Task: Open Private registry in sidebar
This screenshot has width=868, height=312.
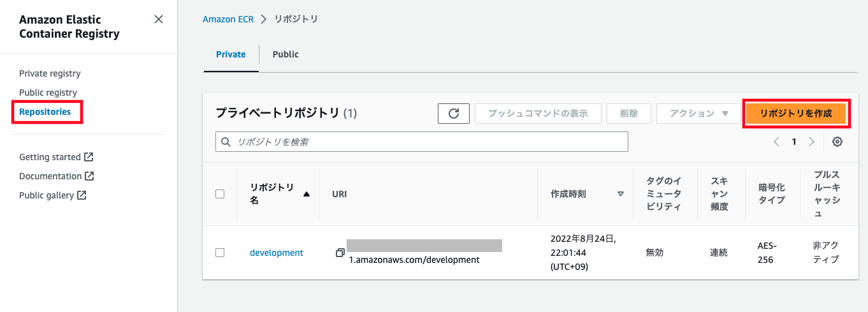Action: click(x=50, y=73)
